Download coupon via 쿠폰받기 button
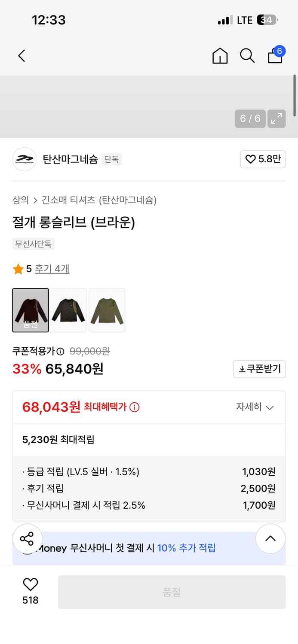Screen dimensions: 298x644 [259, 369]
